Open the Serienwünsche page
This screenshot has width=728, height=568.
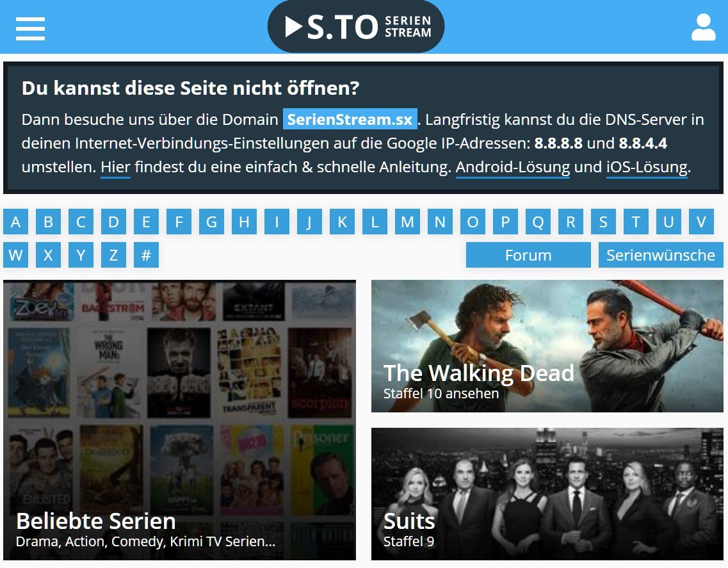661,255
